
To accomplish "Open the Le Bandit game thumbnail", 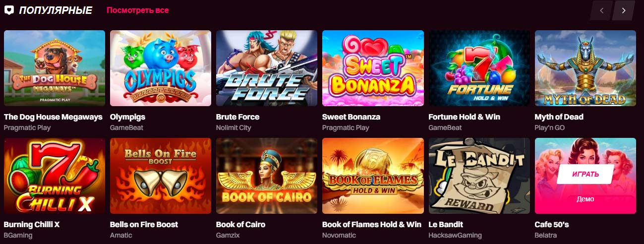I will [479, 176].
